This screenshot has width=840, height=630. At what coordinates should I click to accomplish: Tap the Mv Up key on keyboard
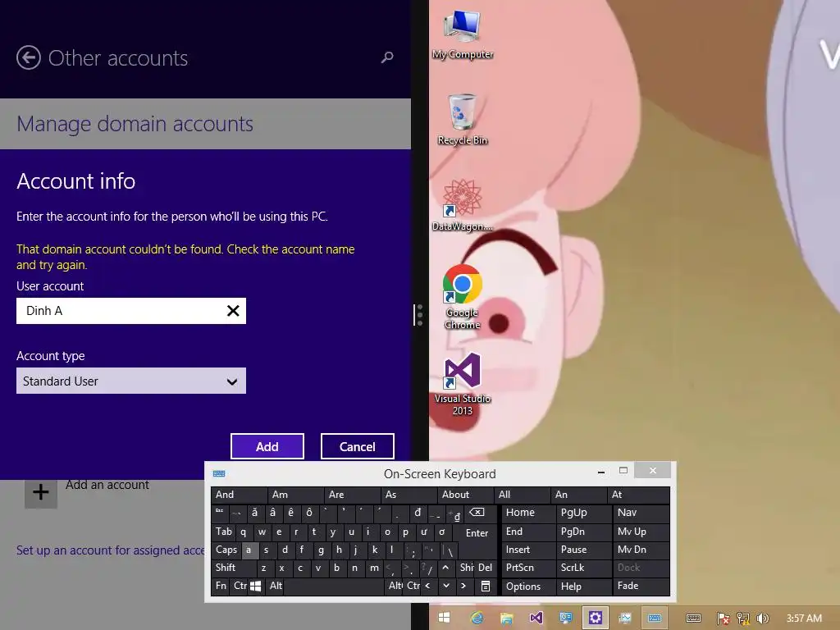(641, 532)
